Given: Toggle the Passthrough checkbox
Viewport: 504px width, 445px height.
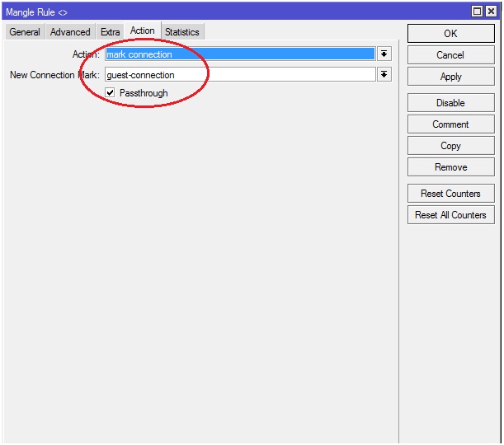Looking at the screenshot, I should pos(111,93).
